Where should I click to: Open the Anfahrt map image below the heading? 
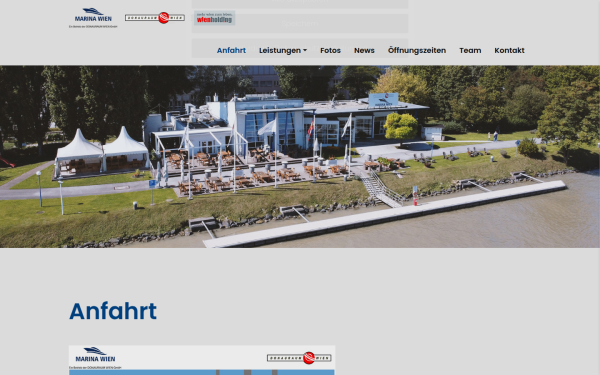pos(202,360)
